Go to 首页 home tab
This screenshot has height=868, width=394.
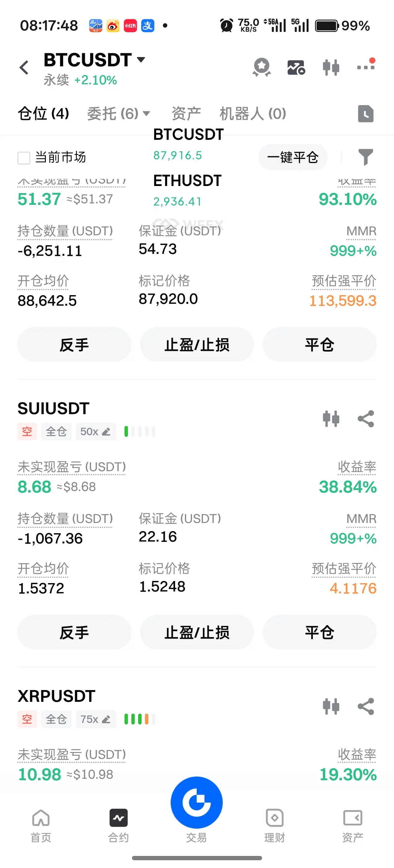click(x=41, y=826)
